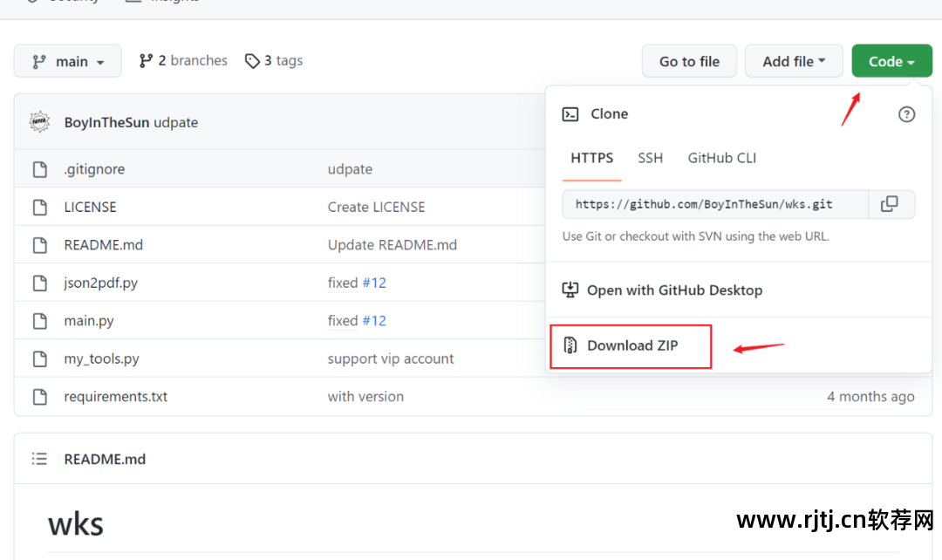Open the with version commit message
The height and width of the screenshot is (560, 942).
coord(365,397)
